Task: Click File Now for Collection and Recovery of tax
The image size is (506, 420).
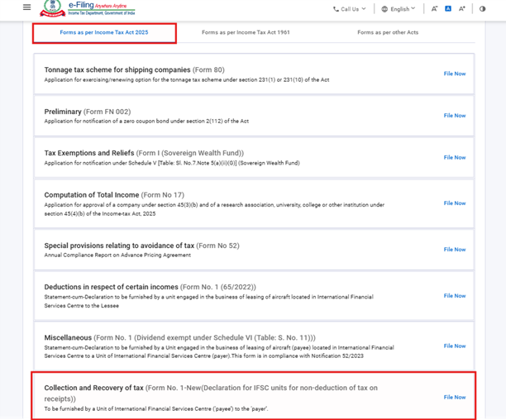Action: click(x=454, y=397)
